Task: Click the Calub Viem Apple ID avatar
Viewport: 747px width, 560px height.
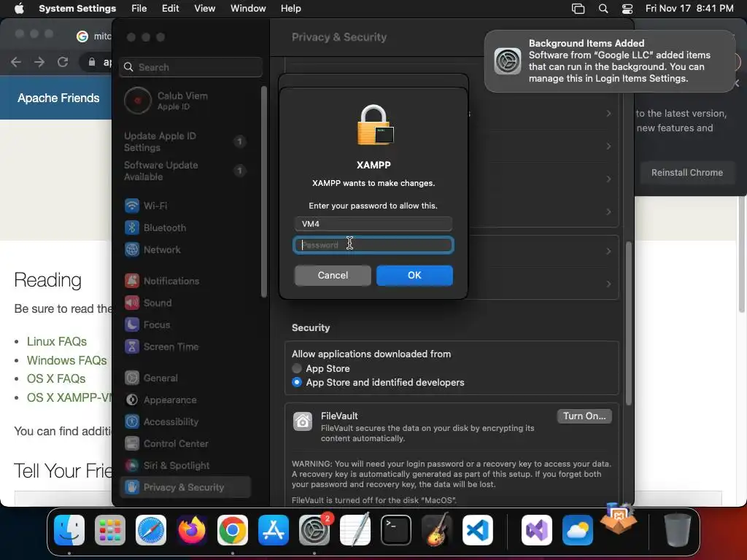Action: tap(138, 101)
